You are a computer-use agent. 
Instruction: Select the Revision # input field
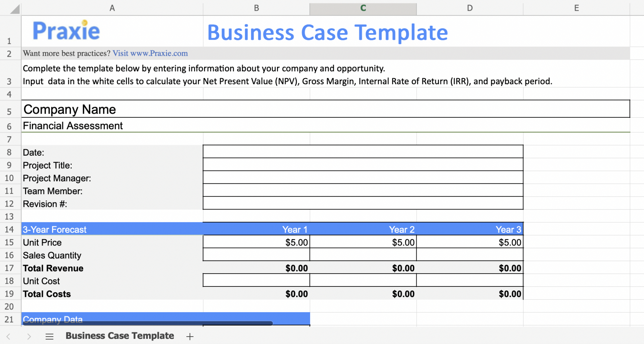pos(363,203)
